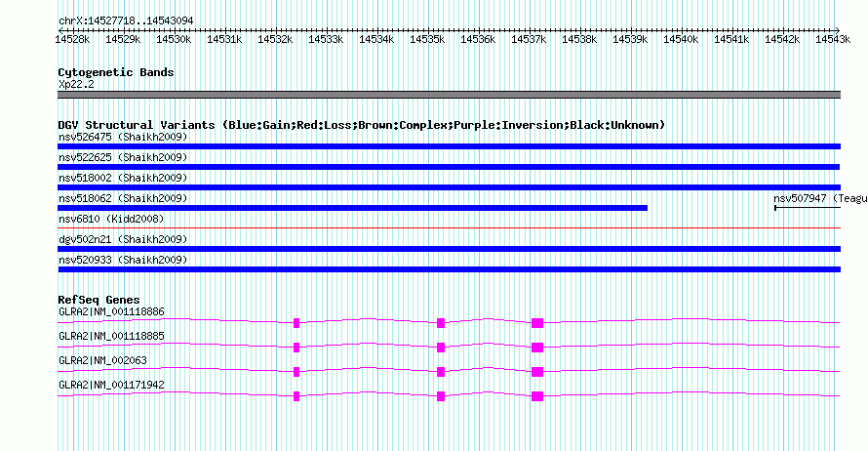Select the Xp22.2 band label
This screenshot has height=451, width=868.
(x=76, y=84)
